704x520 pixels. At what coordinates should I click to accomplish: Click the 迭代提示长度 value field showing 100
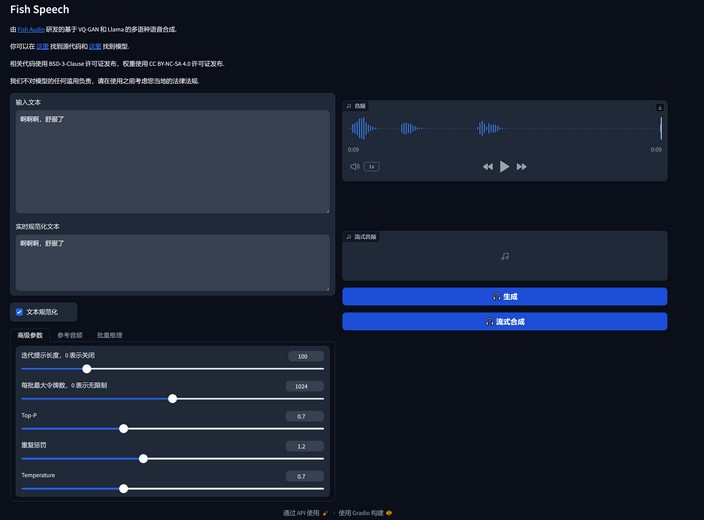[x=306, y=357]
